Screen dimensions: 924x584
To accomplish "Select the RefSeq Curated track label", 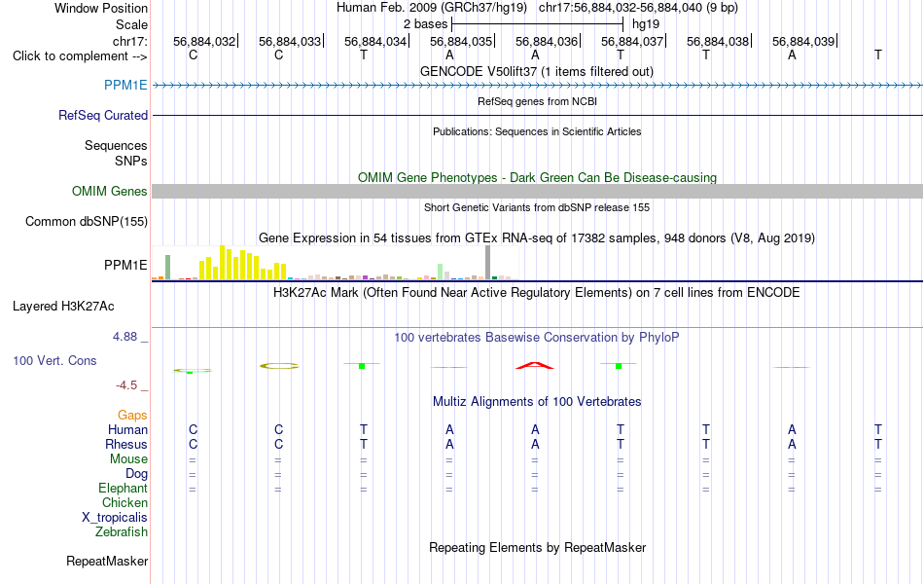I will pos(102,115).
